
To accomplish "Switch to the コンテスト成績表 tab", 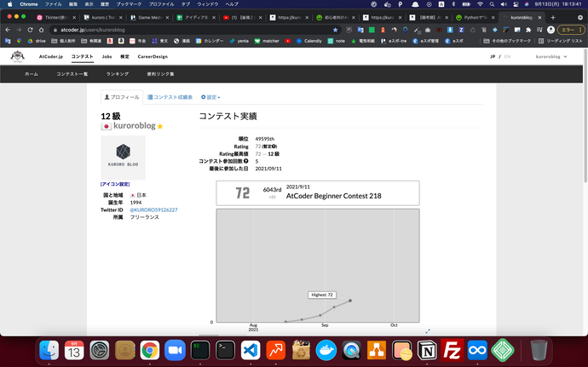I will point(170,97).
